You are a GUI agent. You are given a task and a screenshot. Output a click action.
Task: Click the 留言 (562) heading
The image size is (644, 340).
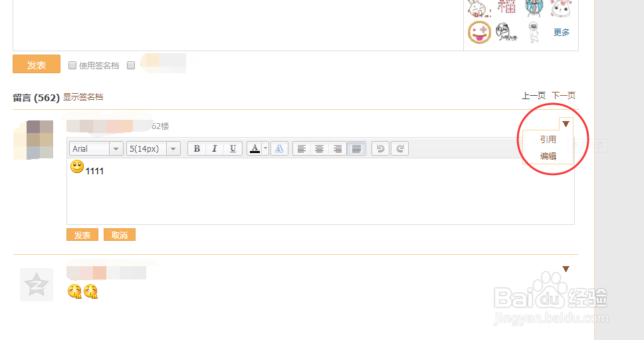click(36, 97)
